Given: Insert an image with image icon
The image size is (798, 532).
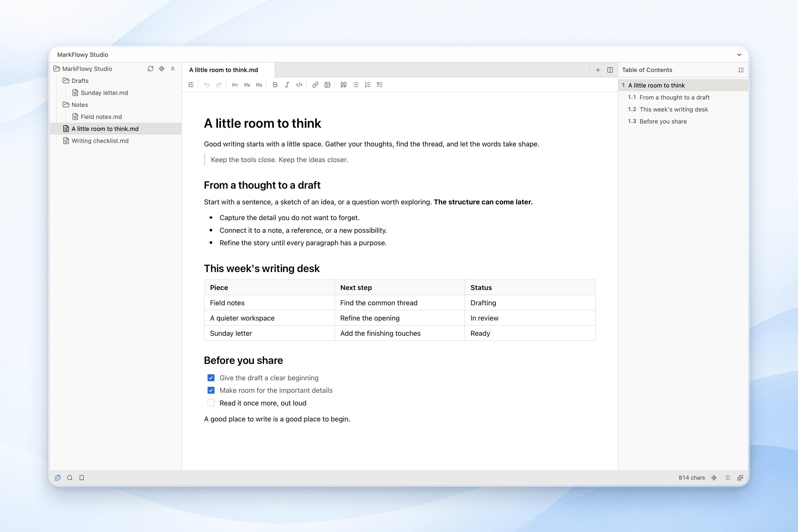Looking at the screenshot, I should click(327, 85).
